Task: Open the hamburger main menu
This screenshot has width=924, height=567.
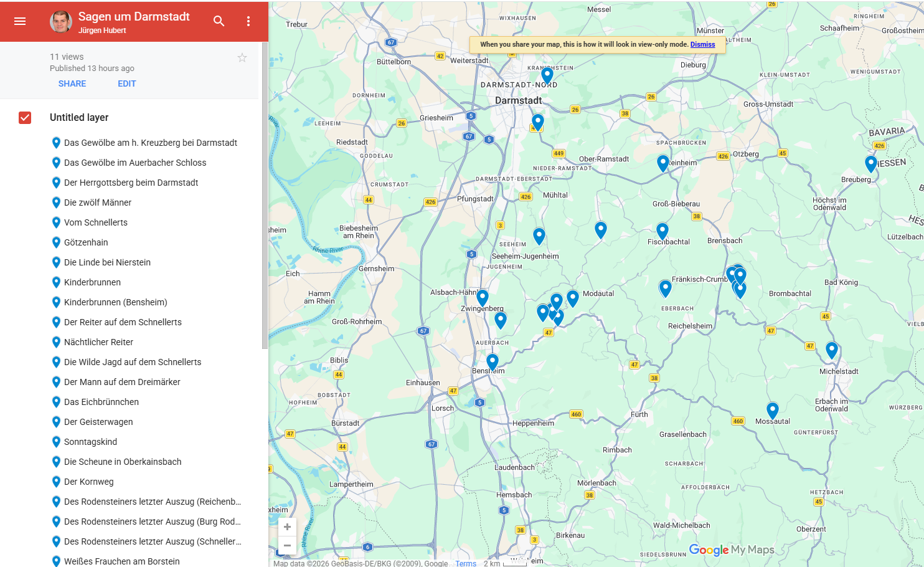Action: (20, 21)
